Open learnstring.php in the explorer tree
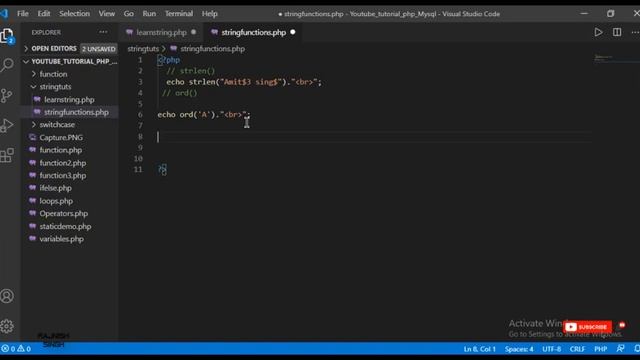 coord(69,99)
